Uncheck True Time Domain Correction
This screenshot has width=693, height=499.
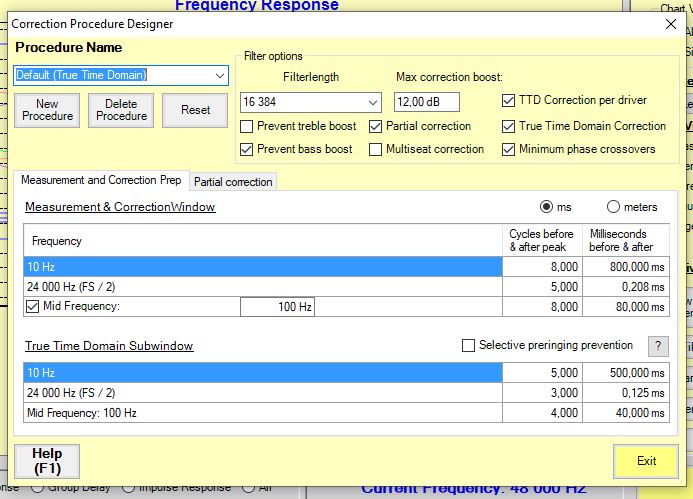pyautogui.click(x=509, y=127)
